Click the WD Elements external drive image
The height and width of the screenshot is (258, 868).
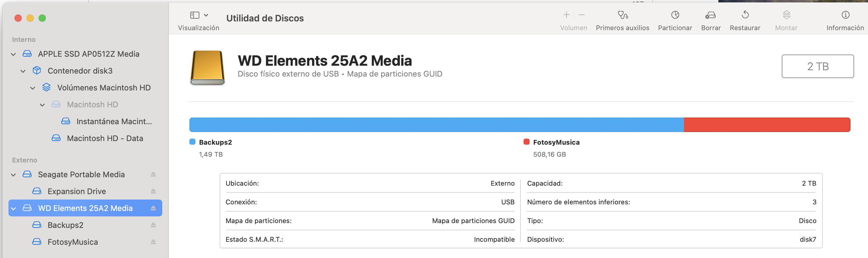[x=207, y=67]
